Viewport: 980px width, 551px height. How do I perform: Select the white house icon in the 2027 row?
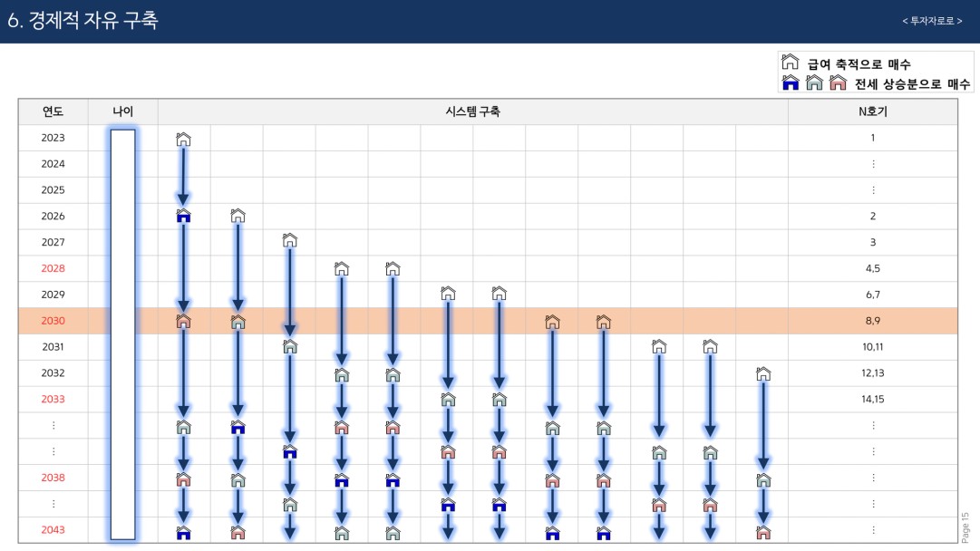click(x=289, y=240)
